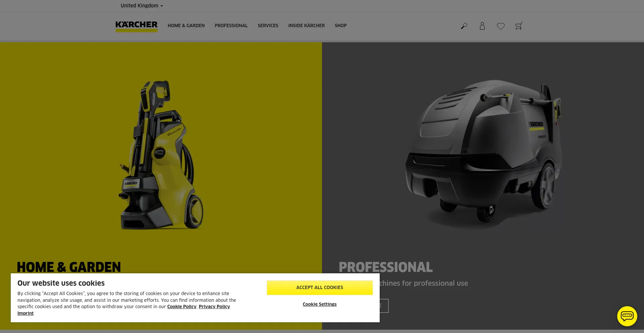644x333 pixels.
Task: Open the Home & Garden menu
Action: pyautogui.click(x=186, y=25)
